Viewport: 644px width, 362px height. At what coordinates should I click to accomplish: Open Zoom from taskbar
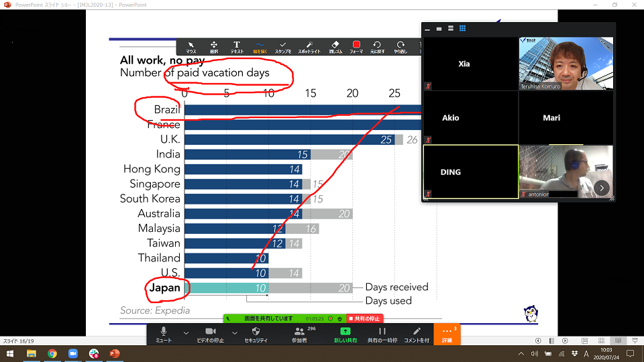click(x=73, y=353)
